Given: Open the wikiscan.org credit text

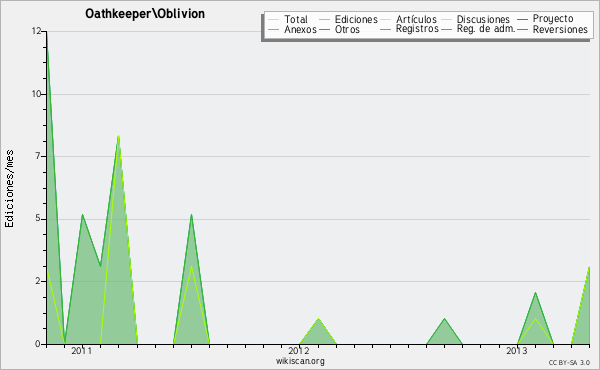Looking at the screenshot, I should (300, 361).
